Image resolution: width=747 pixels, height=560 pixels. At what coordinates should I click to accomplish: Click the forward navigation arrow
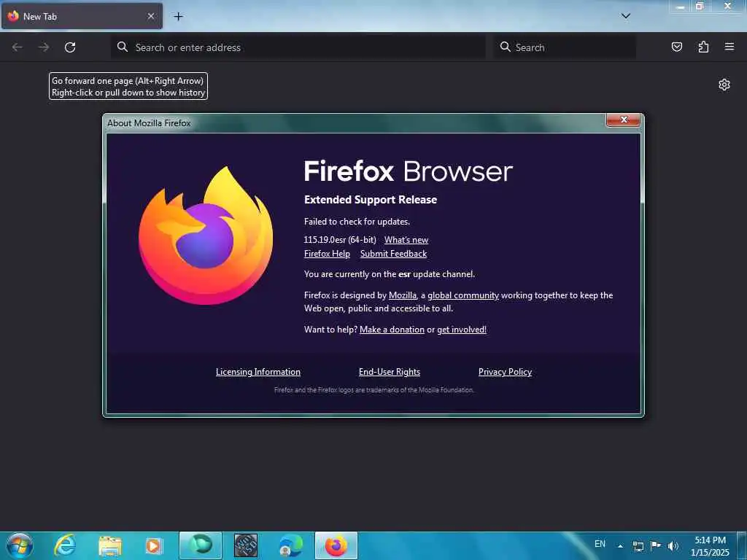44,47
